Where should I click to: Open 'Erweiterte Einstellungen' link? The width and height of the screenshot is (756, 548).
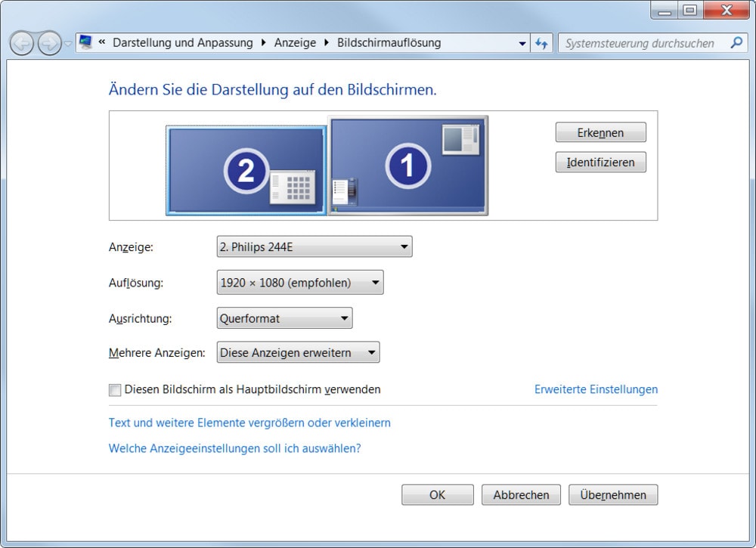pyautogui.click(x=596, y=389)
